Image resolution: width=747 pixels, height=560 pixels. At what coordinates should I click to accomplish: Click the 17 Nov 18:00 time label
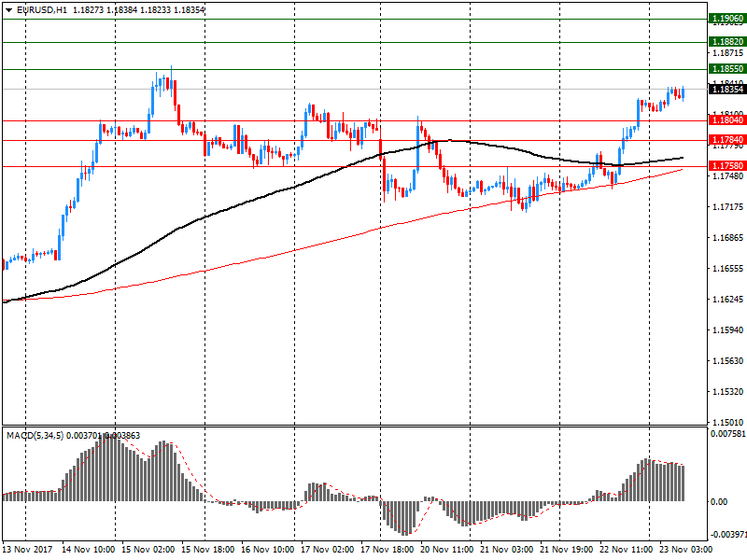[387, 550]
